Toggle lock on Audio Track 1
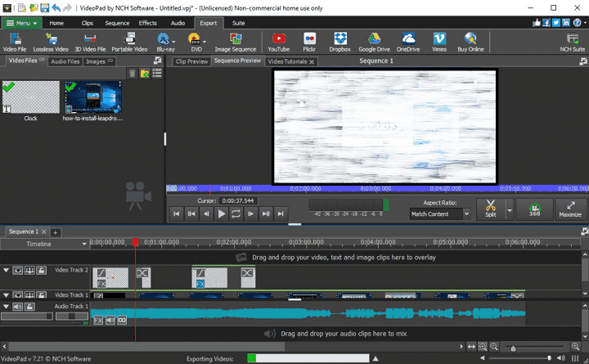Image resolution: width=589 pixels, height=364 pixels. click(29, 307)
